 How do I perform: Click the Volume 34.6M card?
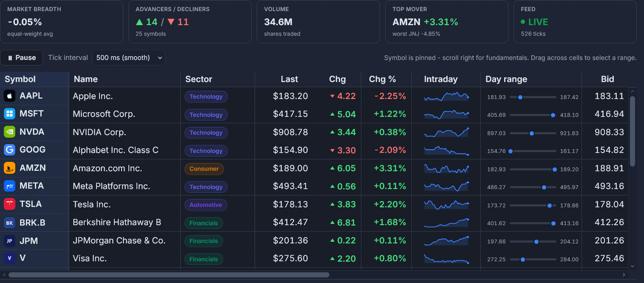click(x=318, y=22)
